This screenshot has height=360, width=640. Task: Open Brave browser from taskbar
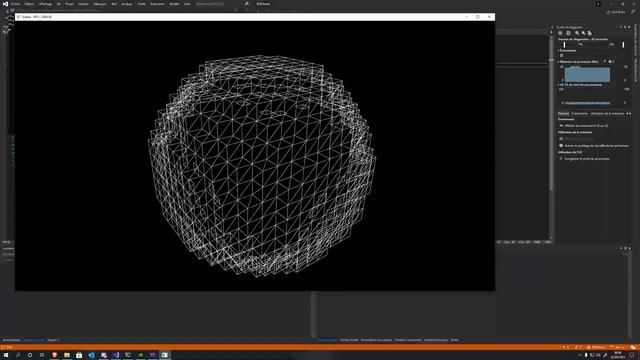tap(54, 355)
